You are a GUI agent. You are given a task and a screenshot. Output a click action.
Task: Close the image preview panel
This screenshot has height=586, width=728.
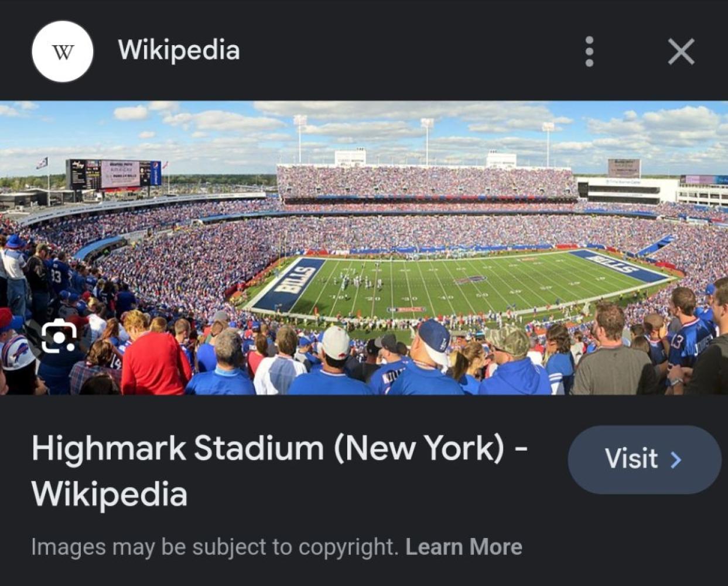click(x=681, y=52)
